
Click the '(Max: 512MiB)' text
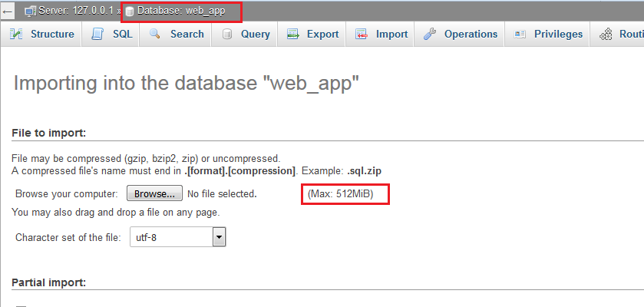(x=341, y=194)
